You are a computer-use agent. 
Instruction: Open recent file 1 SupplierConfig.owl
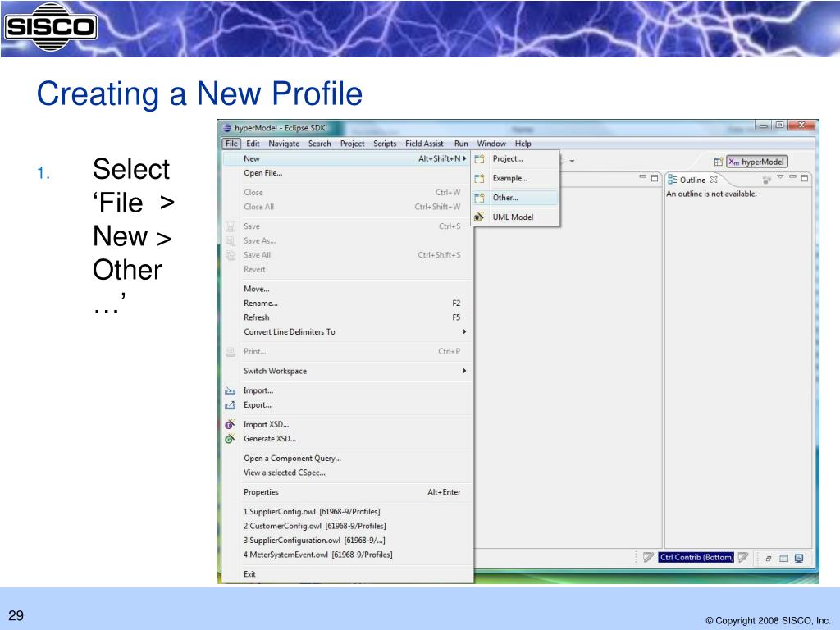[x=347, y=512]
